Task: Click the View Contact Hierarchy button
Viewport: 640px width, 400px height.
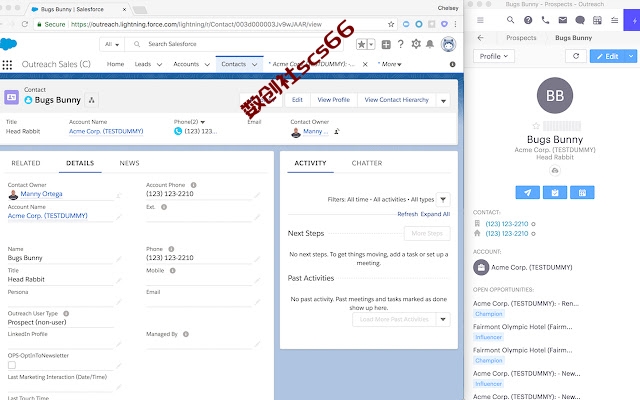Action: [396, 100]
